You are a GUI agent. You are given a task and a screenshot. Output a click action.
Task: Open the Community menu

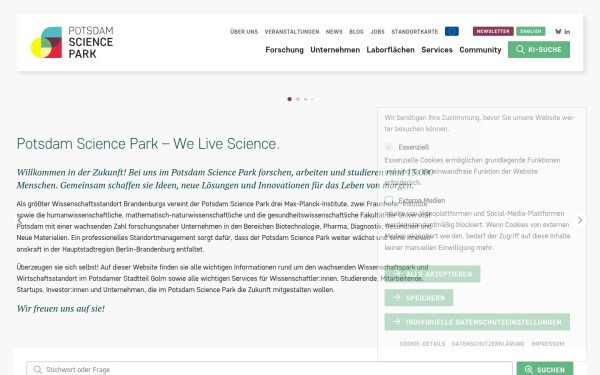[480, 50]
